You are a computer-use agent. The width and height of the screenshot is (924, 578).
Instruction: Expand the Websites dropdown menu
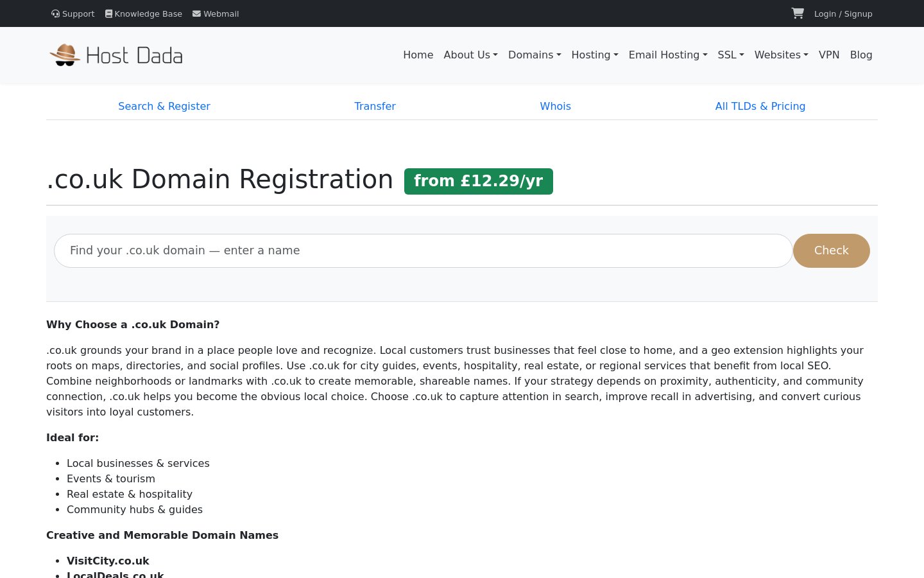782,55
